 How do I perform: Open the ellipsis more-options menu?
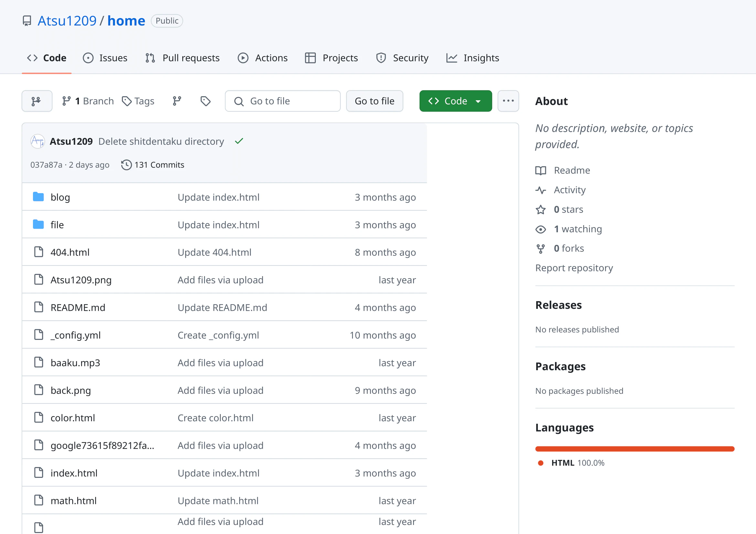pyautogui.click(x=508, y=101)
